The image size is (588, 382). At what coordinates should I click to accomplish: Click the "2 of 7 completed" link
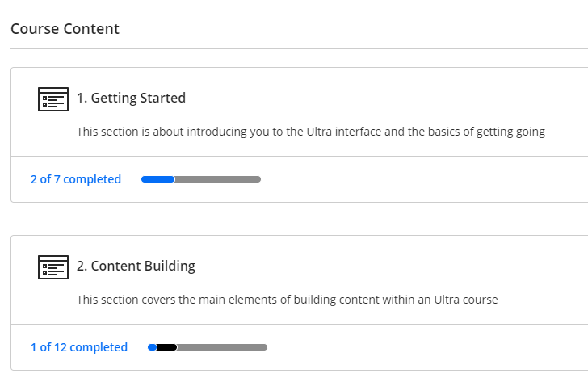pos(75,179)
